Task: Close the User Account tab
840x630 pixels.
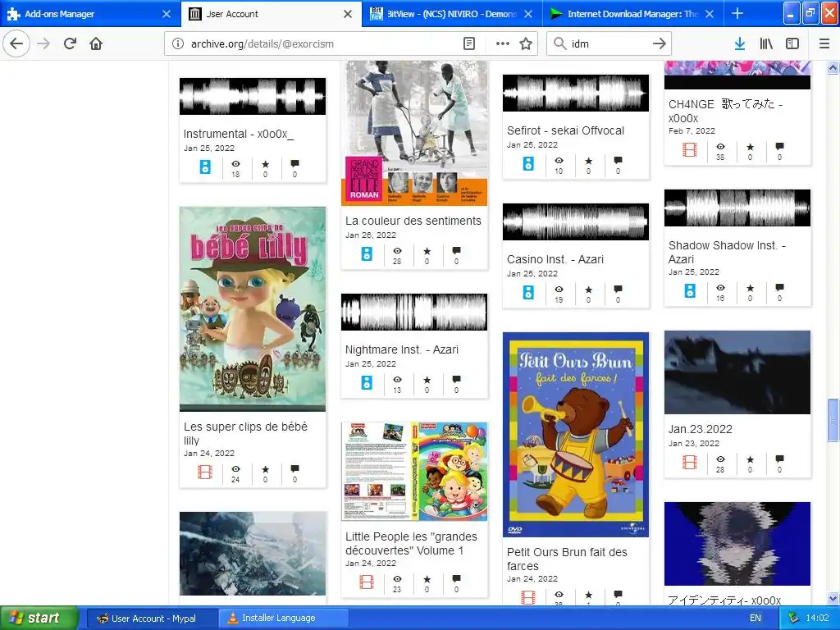Action: [x=348, y=14]
